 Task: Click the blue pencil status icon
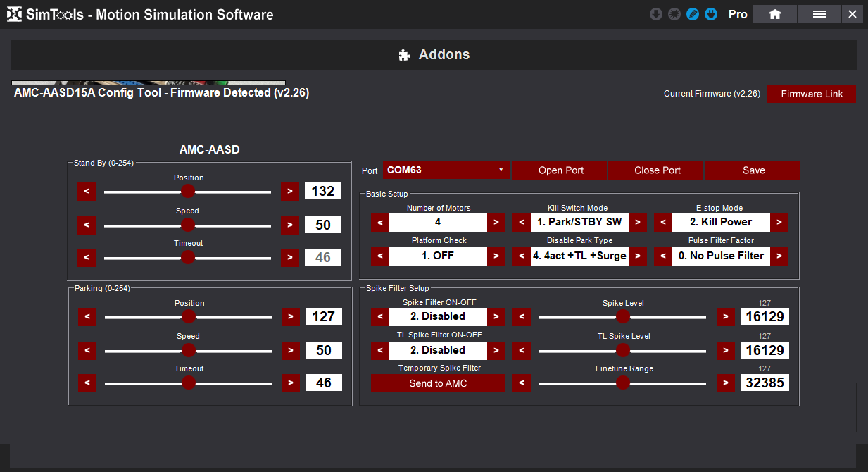pos(693,14)
